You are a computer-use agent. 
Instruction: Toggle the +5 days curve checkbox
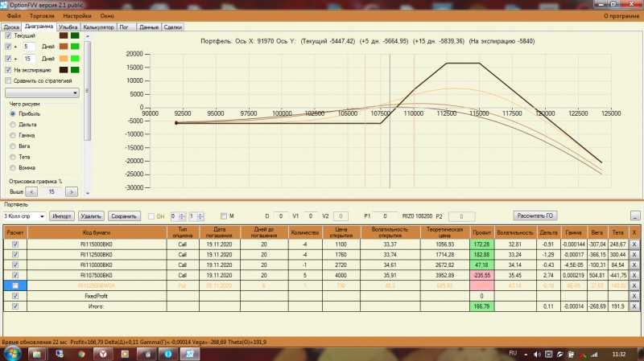[8, 47]
